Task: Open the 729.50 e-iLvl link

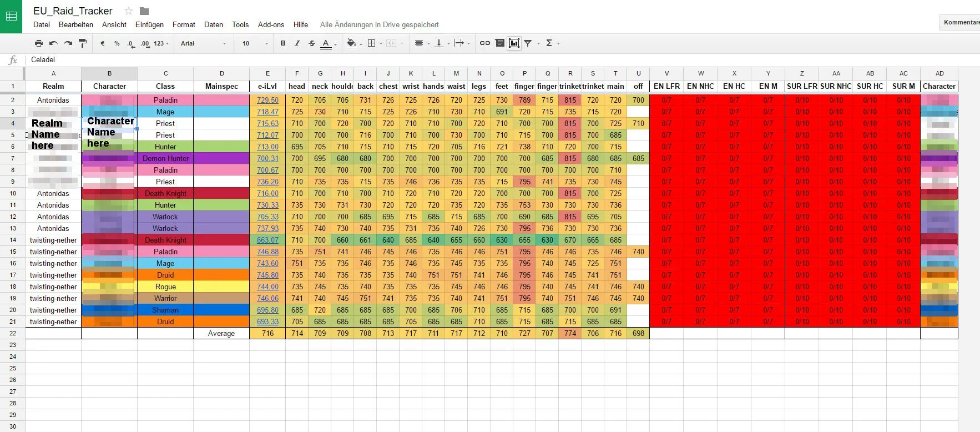Action: click(267, 100)
